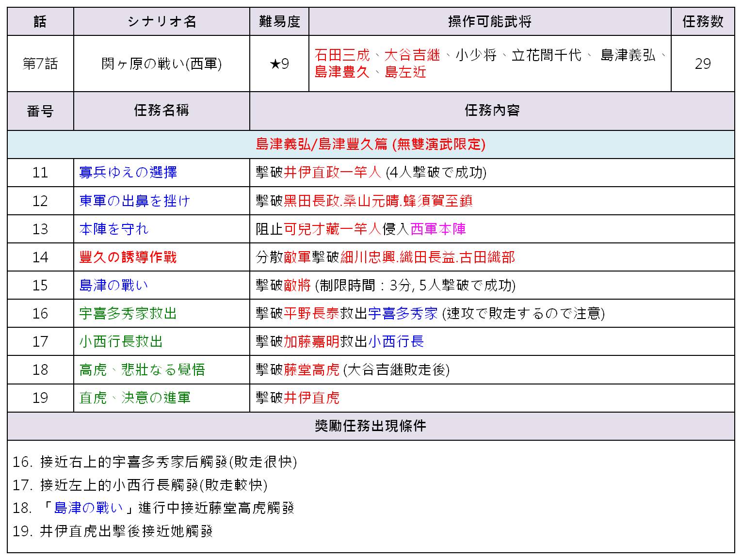Select mission name 宇喜多秀家救出
This screenshot has width=742, height=560.
pos(128,313)
